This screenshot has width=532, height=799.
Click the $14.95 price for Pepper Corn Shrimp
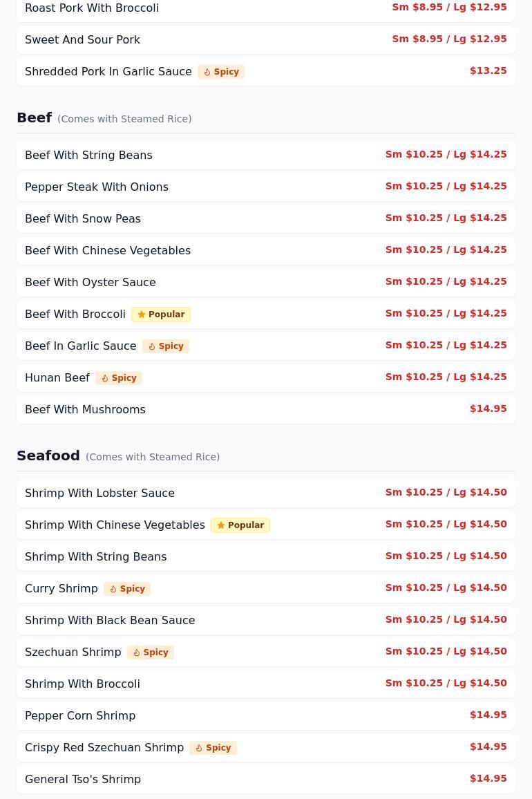(488, 715)
